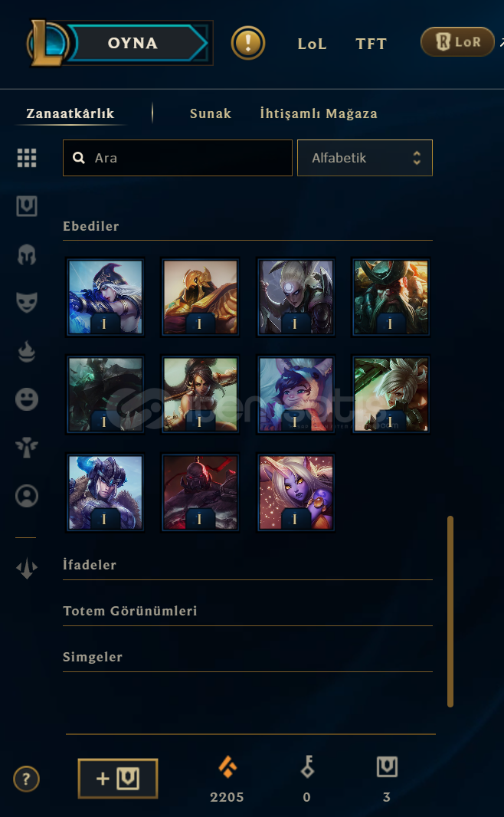The image size is (504, 817).
Task: Click the Ara search field
Action: [x=178, y=158]
